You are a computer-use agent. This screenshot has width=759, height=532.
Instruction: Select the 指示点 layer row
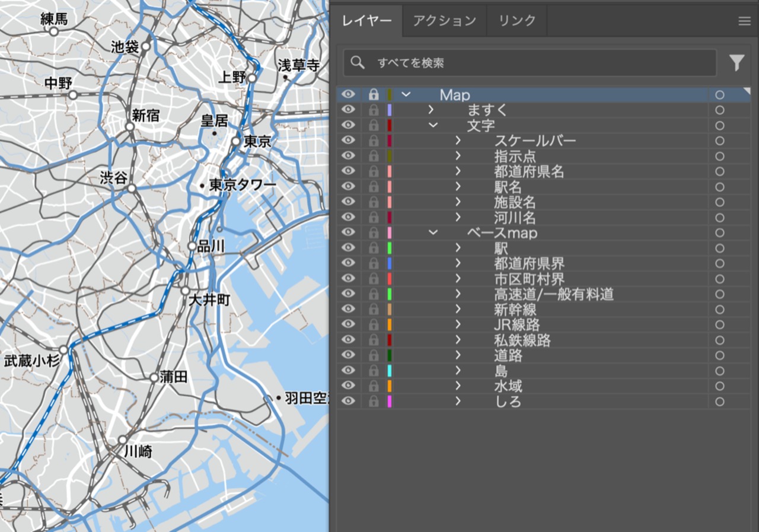[543, 156]
